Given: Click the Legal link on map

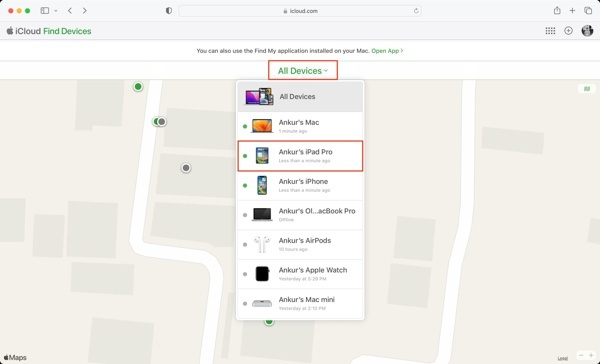Looking at the screenshot, I should (x=562, y=359).
